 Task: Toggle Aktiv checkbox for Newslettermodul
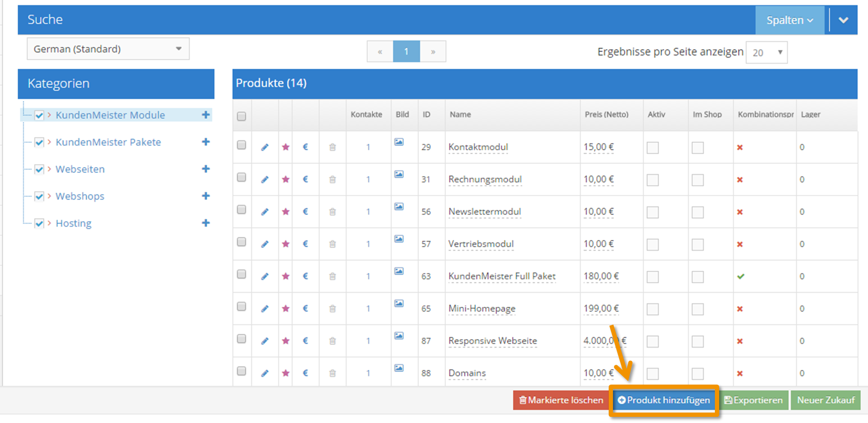[x=653, y=212]
